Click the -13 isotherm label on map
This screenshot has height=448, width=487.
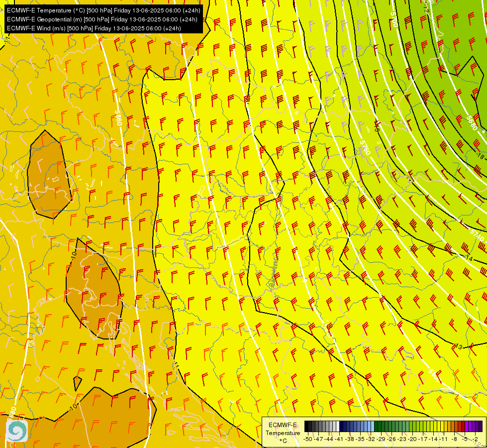click(459, 346)
